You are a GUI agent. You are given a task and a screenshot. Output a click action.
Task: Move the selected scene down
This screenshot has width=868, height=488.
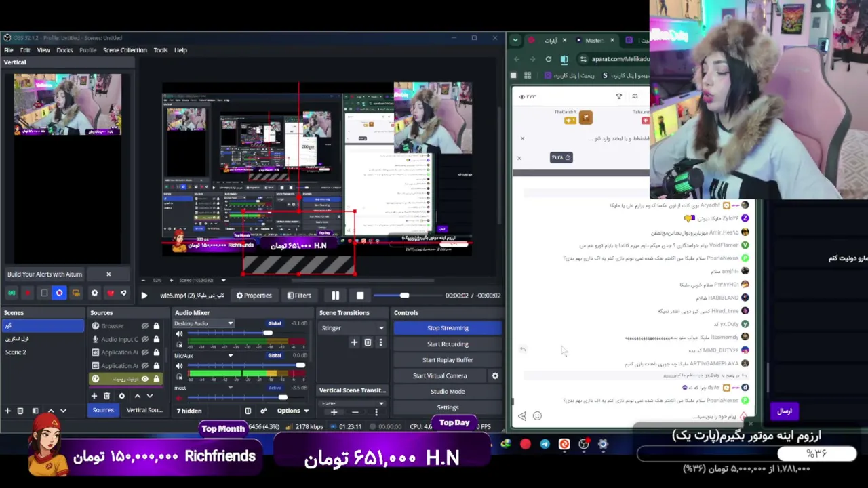pos(63,411)
